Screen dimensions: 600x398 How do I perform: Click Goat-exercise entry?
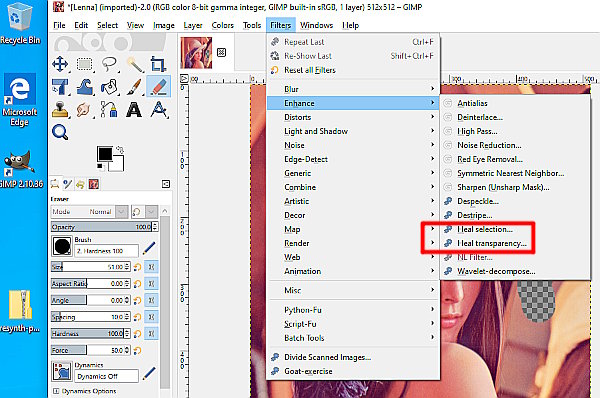coord(353,371)
